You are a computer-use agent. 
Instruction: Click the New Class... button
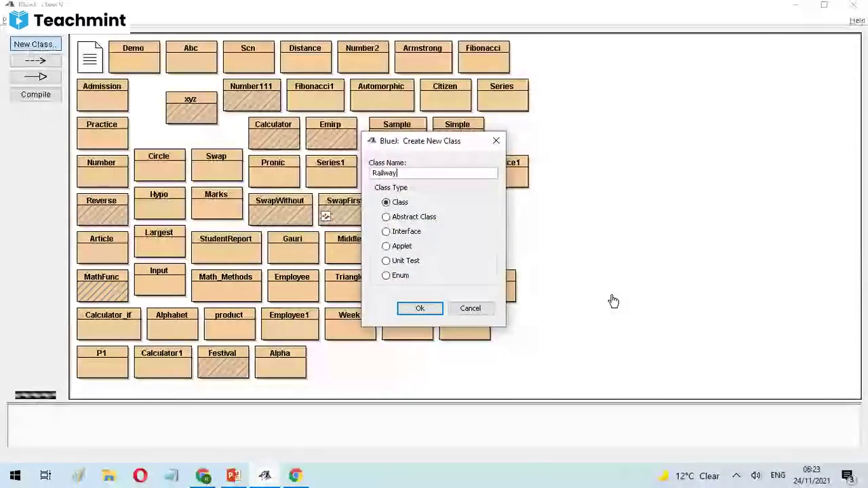[35, 45]
